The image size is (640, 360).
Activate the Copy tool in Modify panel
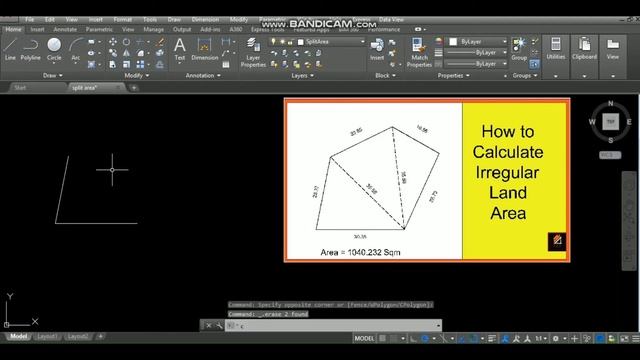[113, 53]
